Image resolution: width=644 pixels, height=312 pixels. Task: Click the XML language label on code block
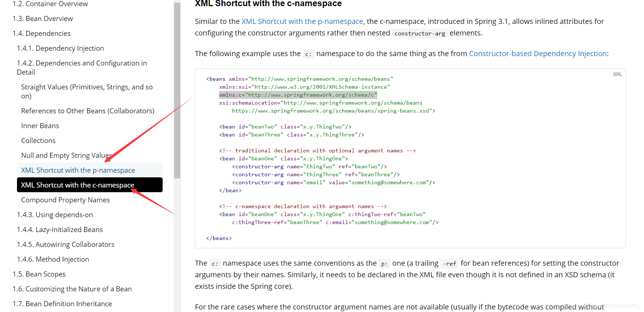(618, 74)
